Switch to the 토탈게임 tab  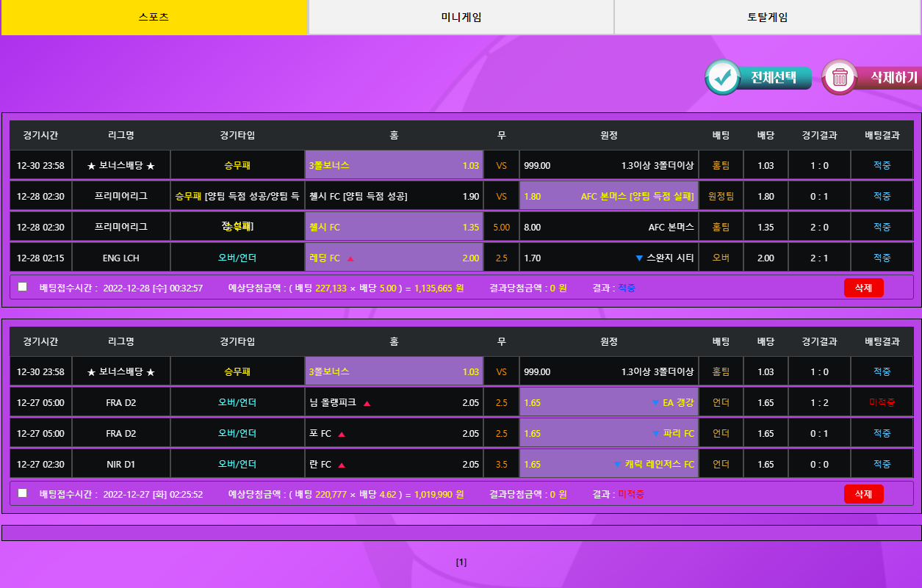[767, 18]
